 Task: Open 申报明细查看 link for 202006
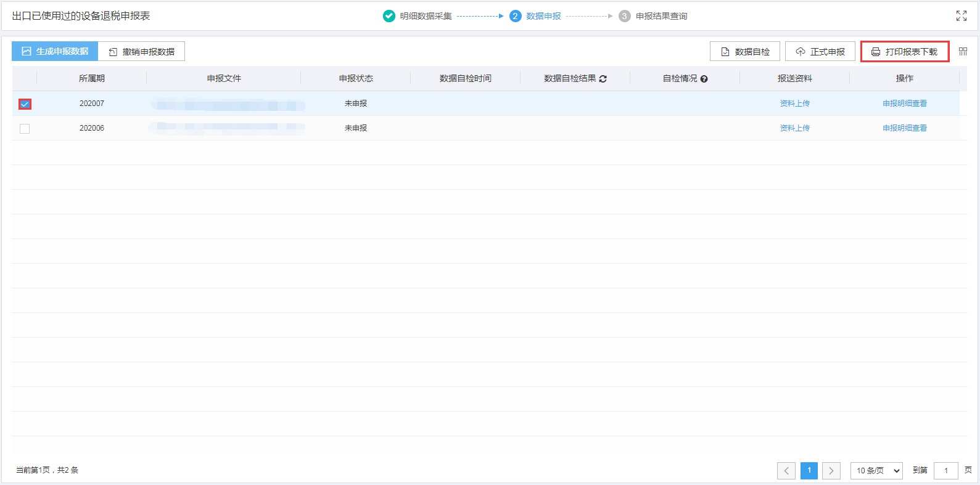tap(904, 128)
